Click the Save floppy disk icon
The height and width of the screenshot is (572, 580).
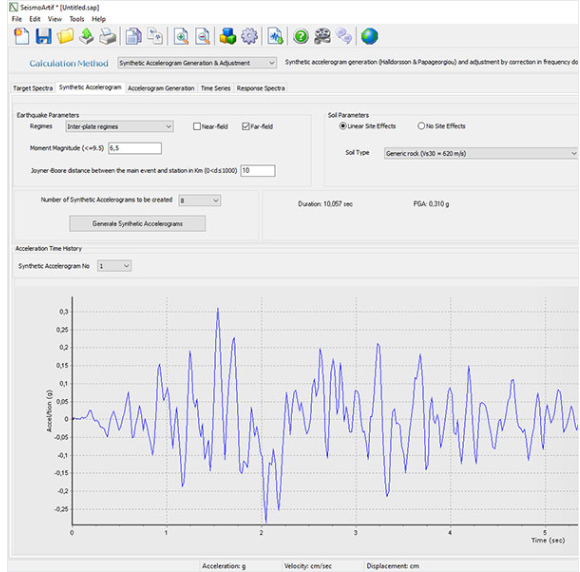(x=43, y=36)
